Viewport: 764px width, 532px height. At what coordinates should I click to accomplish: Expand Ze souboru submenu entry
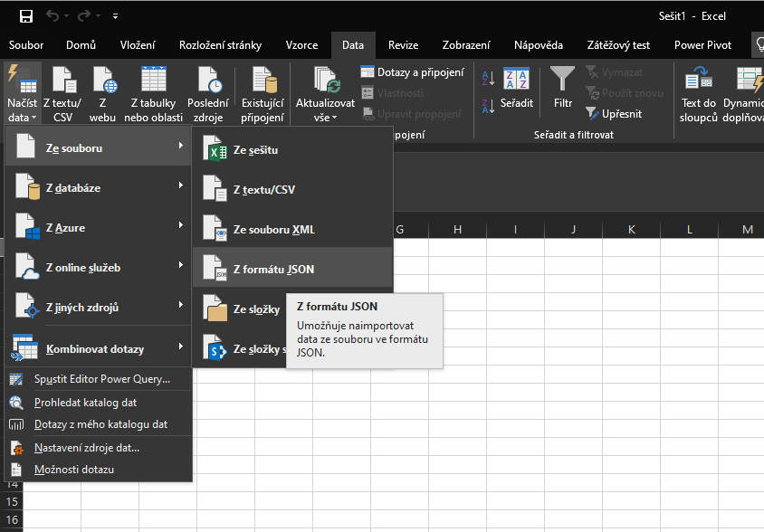[x=99, y=147]
